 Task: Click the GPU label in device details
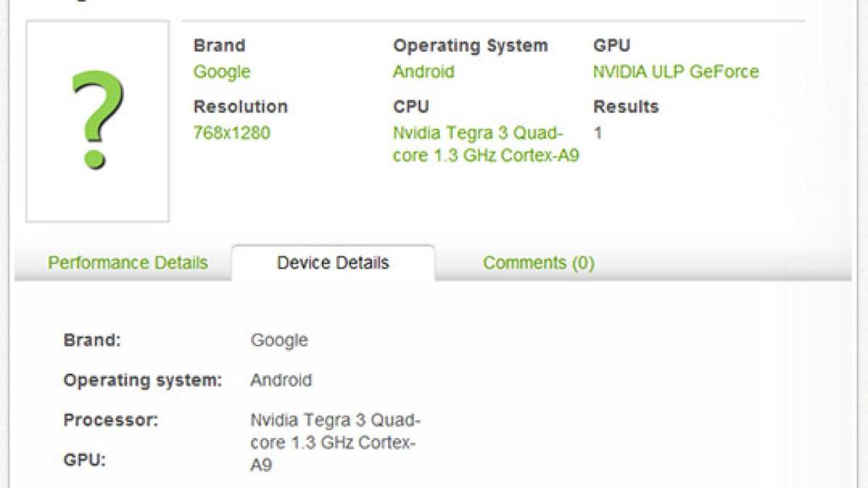coord(85,459)
